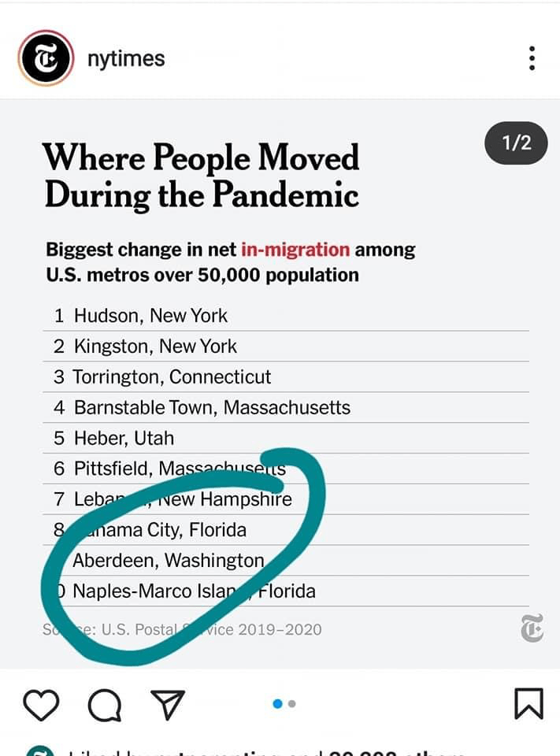This screenshot has height=756, width=560.
Task: Open the three-dot post options menu
Action: pyautogui.click(x=532, y=58)
